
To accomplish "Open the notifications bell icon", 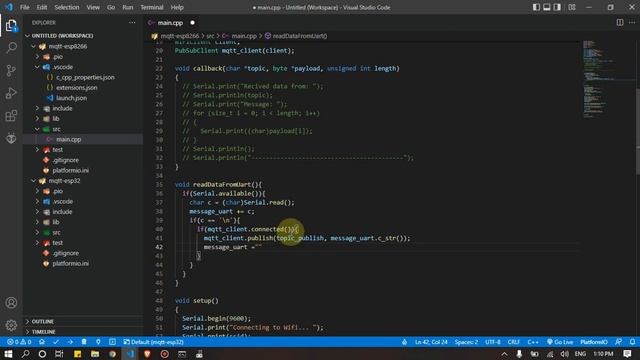I will (x=632, y=342).
